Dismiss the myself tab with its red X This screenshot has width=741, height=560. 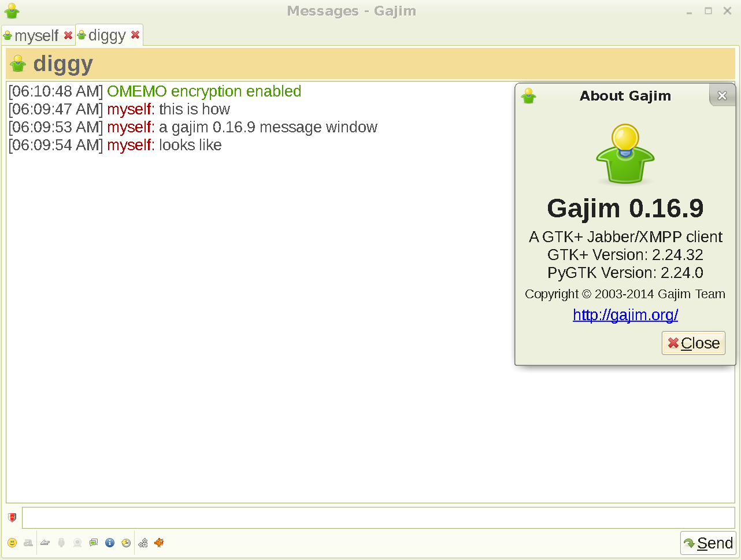pos(68,35)
